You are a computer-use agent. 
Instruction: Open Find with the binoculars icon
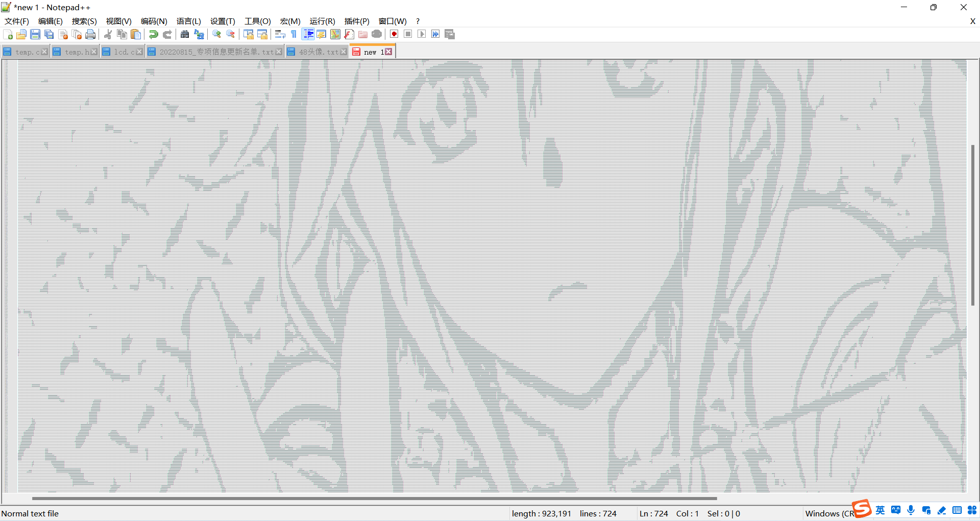point(185,34)
